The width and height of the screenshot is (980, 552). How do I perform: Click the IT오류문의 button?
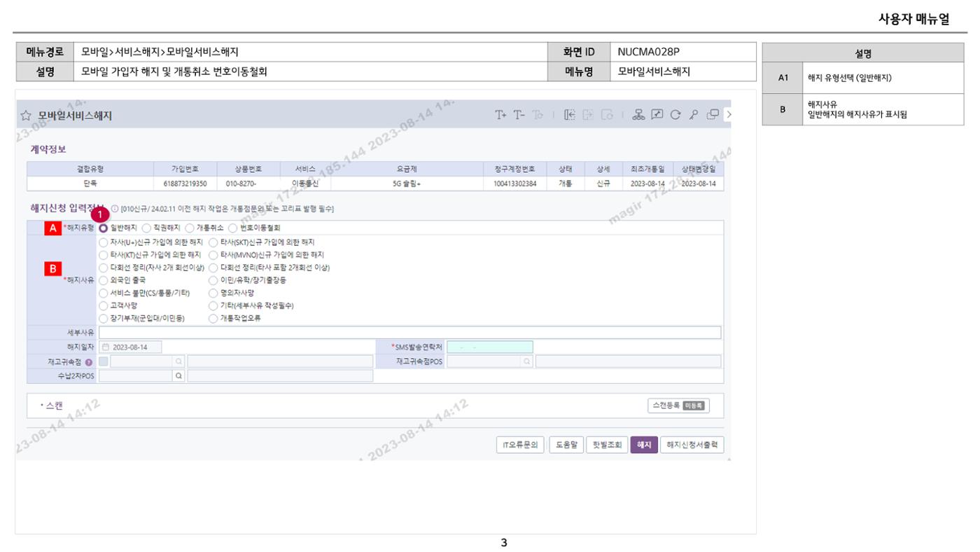pyautogui.click(x=520, y=445)
